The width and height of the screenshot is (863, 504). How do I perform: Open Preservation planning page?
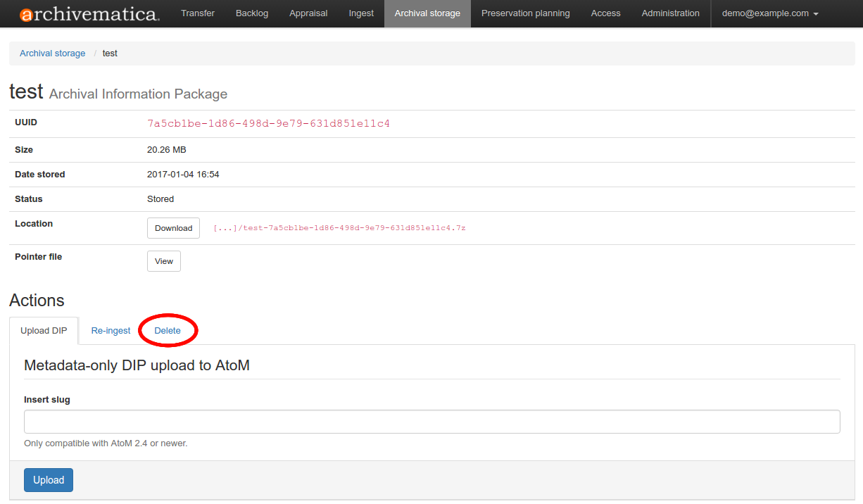[525, 13]
